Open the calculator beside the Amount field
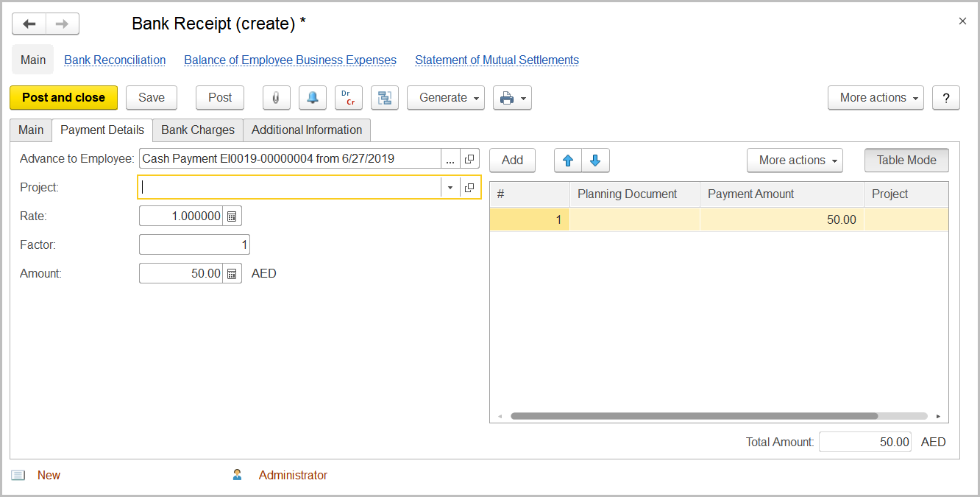Image resolution: width=980 pixels, height=497 pixels. (232, 273)
